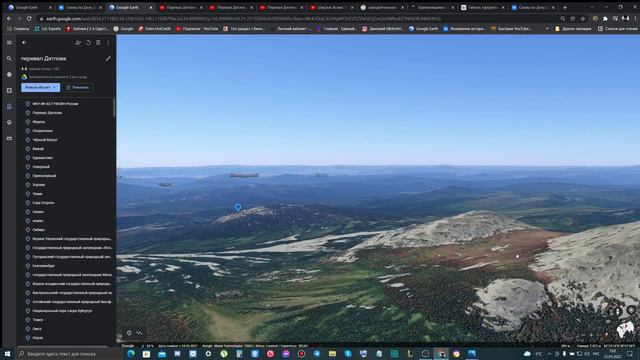Screen dimensions: 640x360
Task: Open the Windows Start menu
Action: pyautogui.click(x=7, y=354)
